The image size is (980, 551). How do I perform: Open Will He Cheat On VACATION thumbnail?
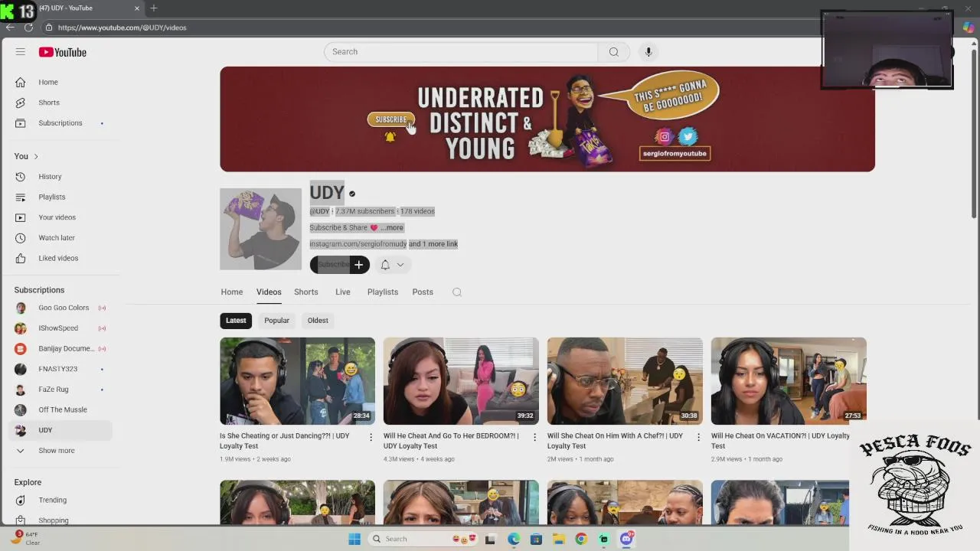pyautogui.click(x=789, y=381)
